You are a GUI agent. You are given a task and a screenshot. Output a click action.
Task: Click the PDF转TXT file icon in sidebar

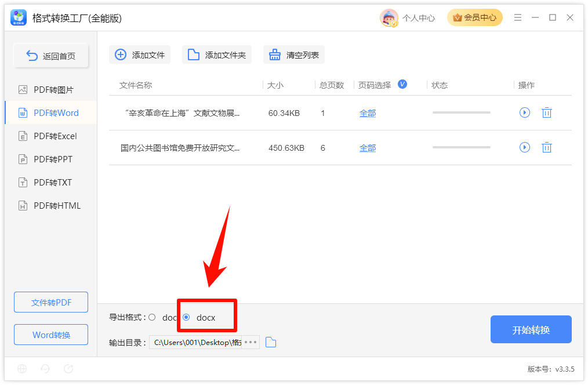tap(23, 183)
